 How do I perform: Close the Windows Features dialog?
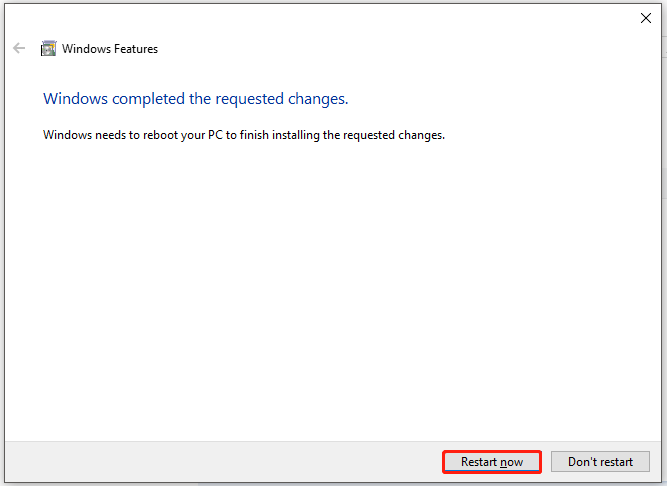click(x=646, y=18)
